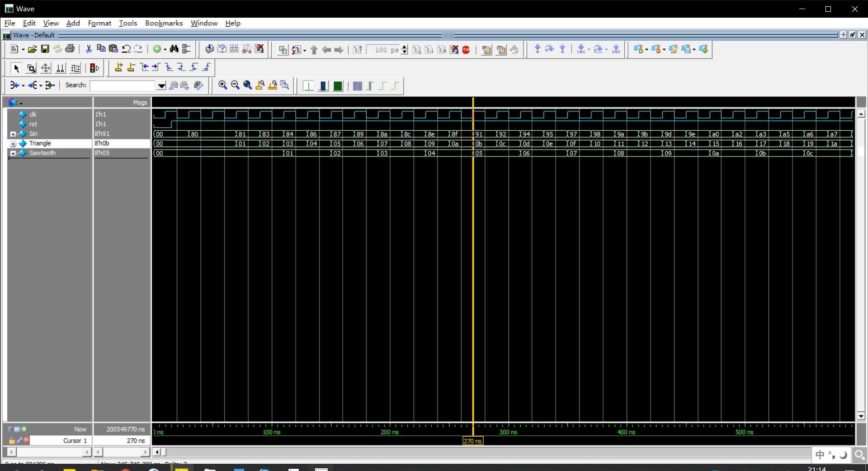Viewport: 868px width, 471px height.
Task: Zoom out of the waveform
Action: point(235,85)
